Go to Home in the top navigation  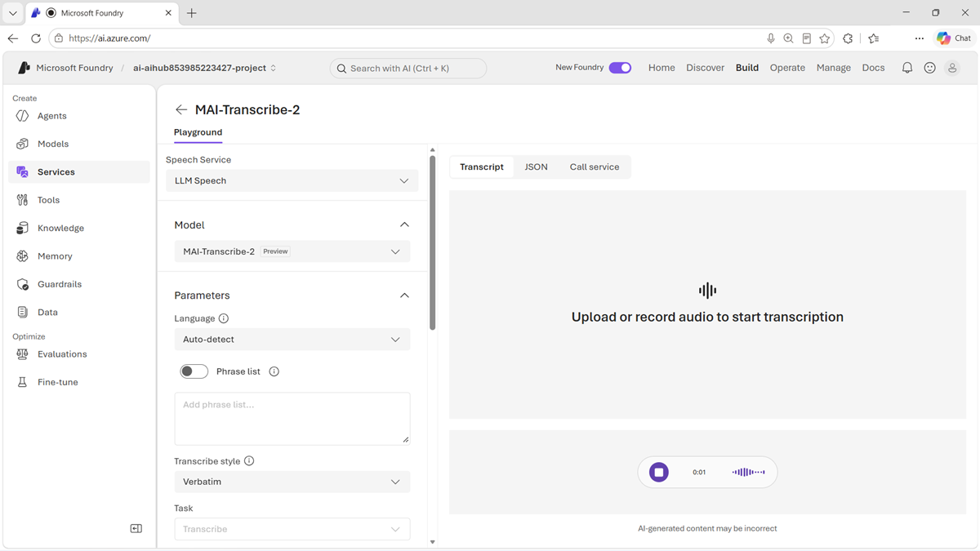point(661,68)
